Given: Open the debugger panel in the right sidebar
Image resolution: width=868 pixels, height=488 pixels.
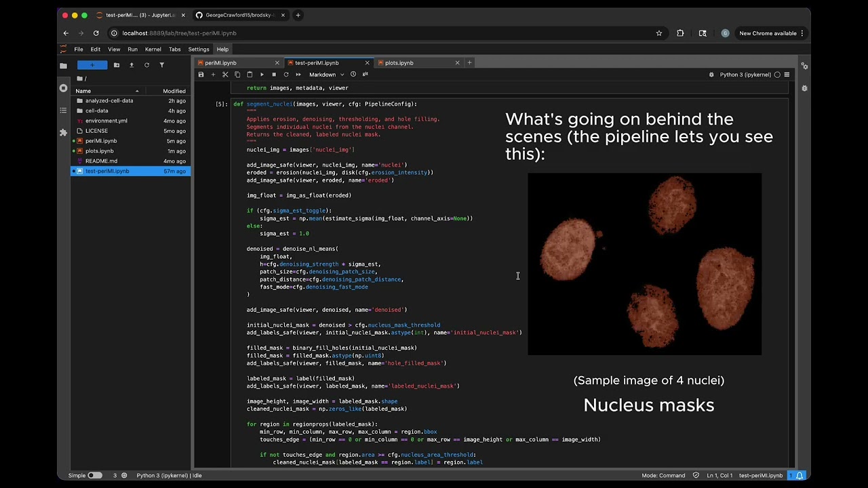Looking at the screenshot, I should click(804, 88).
